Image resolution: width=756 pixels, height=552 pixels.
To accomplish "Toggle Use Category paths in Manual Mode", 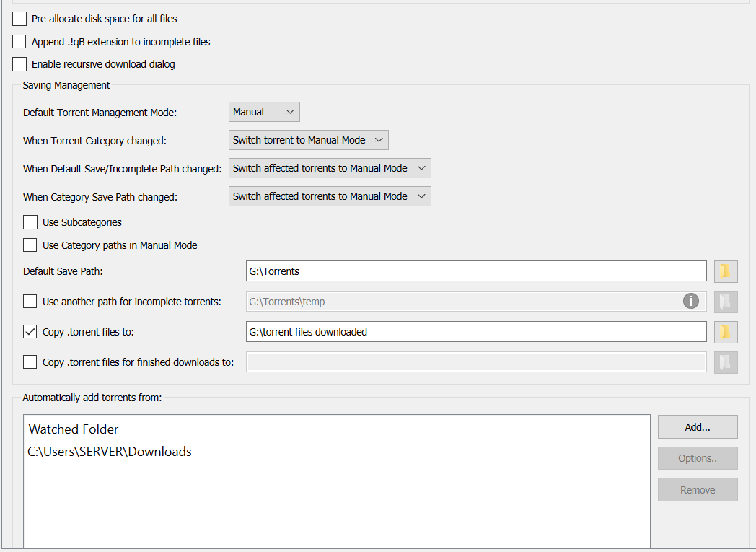I will click(x=30, y=245).
